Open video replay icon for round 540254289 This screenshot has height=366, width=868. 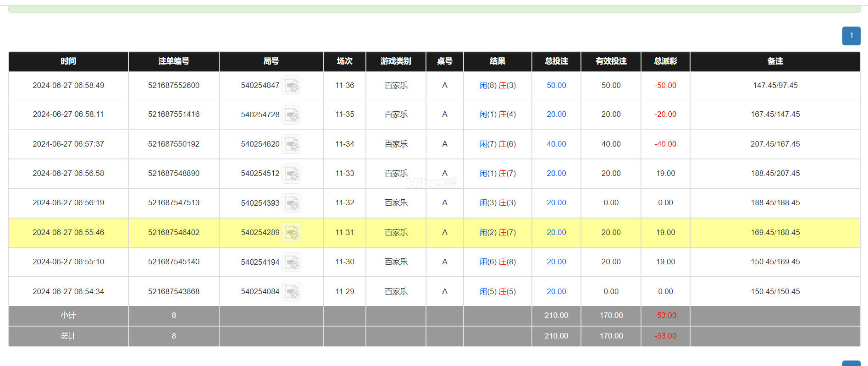pyautogui.click(x=292, y=233)
